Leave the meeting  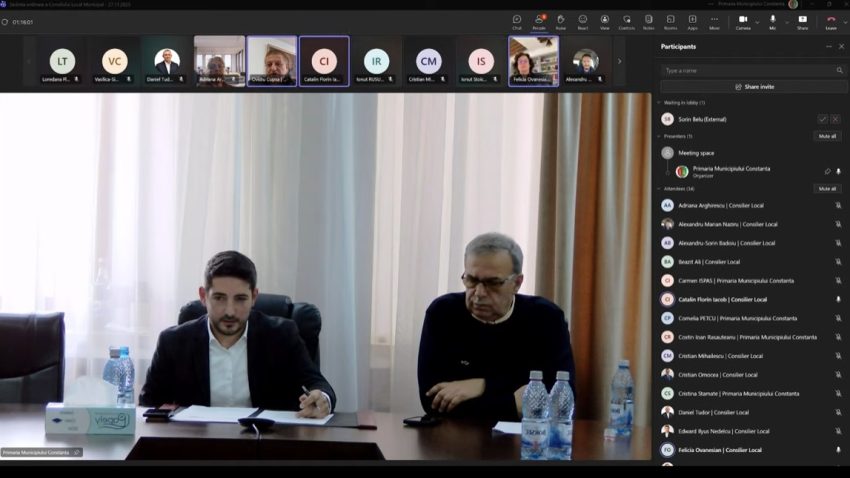point(830,22)
